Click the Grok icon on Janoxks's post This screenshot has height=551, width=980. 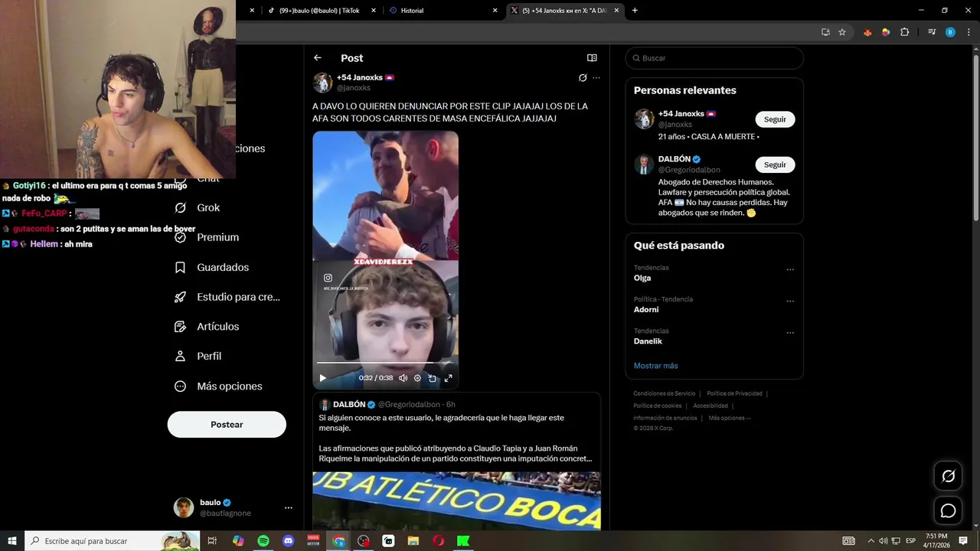coord(583,78)
